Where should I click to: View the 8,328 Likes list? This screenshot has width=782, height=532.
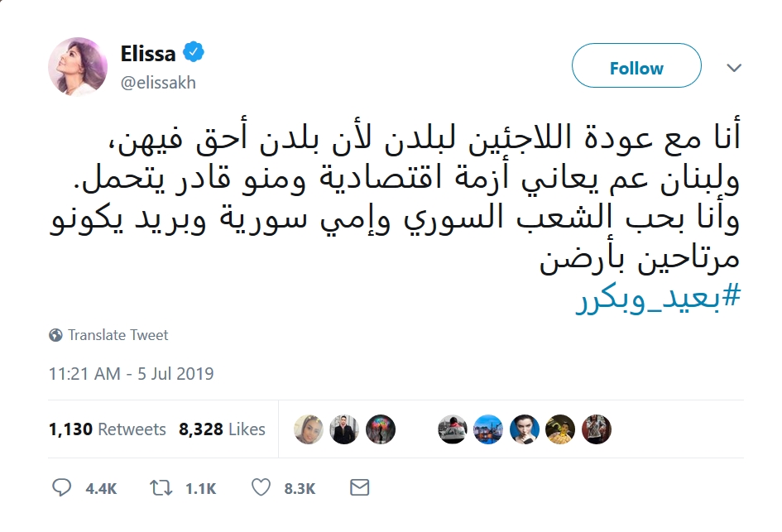pos(222,429)
